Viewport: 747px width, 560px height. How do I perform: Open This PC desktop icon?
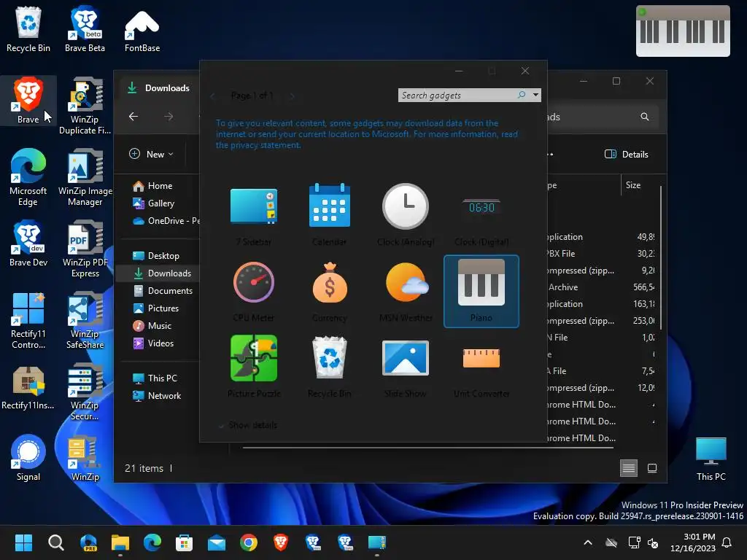pos(711,459)
